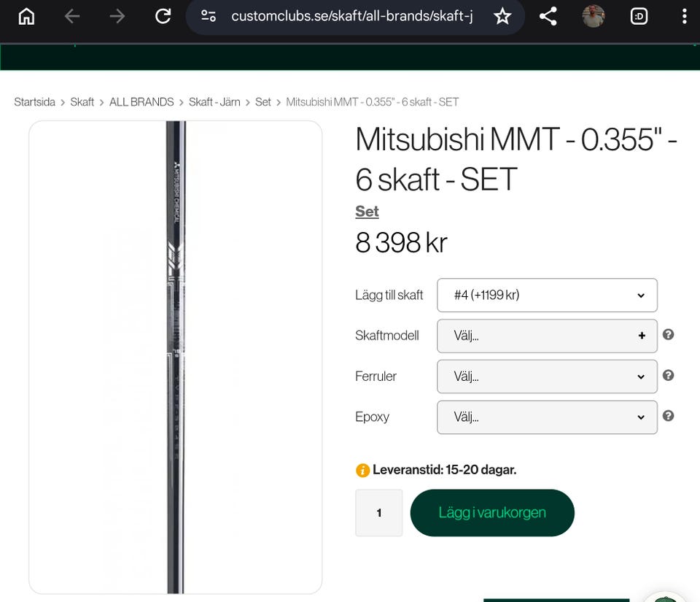Show help for Ferruler option
This screenshot has height=602, width=700.
(x=669, y=375)
